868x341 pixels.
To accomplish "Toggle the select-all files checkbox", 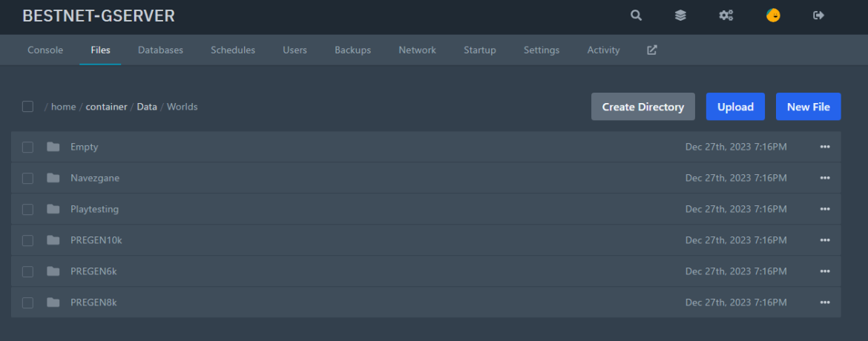I will [x=27, y=107].
